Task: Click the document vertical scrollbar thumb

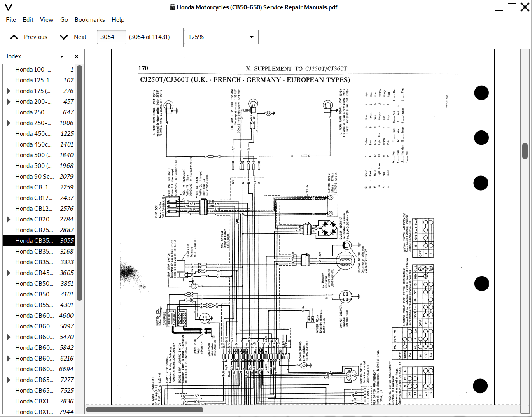Action: click(x=525, y=151)
